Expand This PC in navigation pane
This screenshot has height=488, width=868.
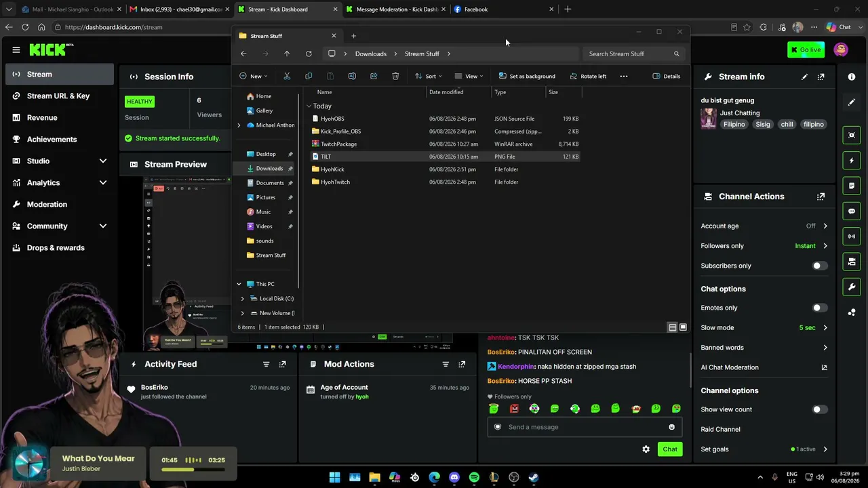[x=239, y=284]
